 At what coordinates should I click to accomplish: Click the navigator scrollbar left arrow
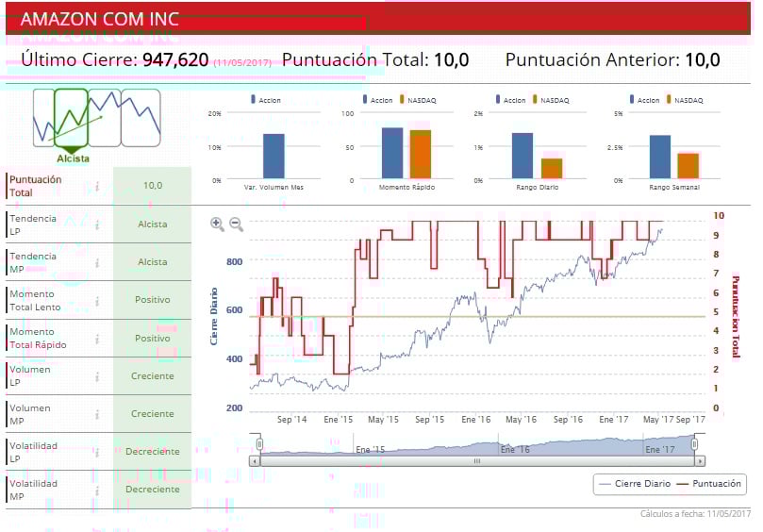(x=255, y=461)
